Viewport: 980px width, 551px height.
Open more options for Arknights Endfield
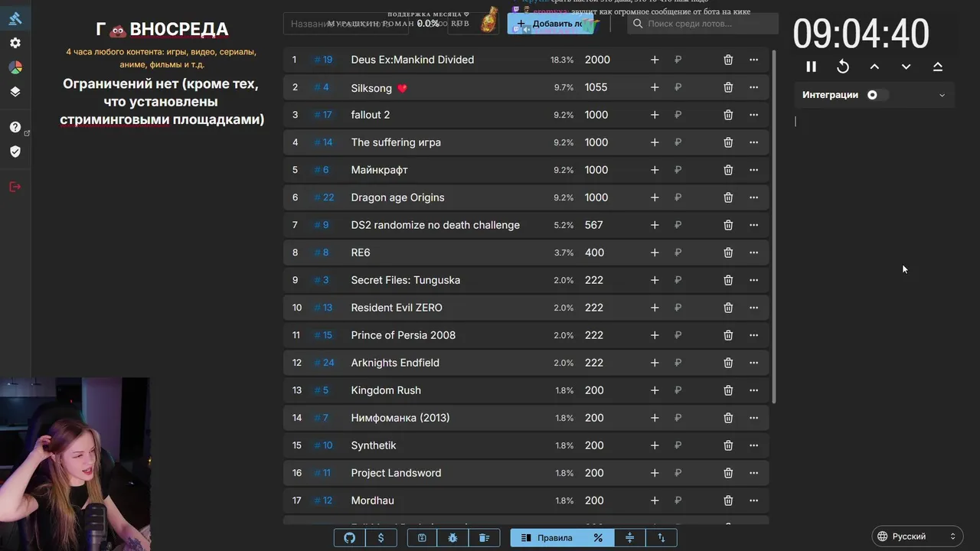(x=754, y=363)
